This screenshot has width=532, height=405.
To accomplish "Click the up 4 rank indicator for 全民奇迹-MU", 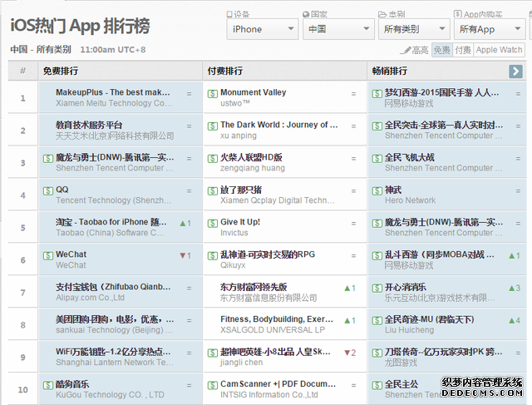I will pyautogui.click(x=515, y=320).
